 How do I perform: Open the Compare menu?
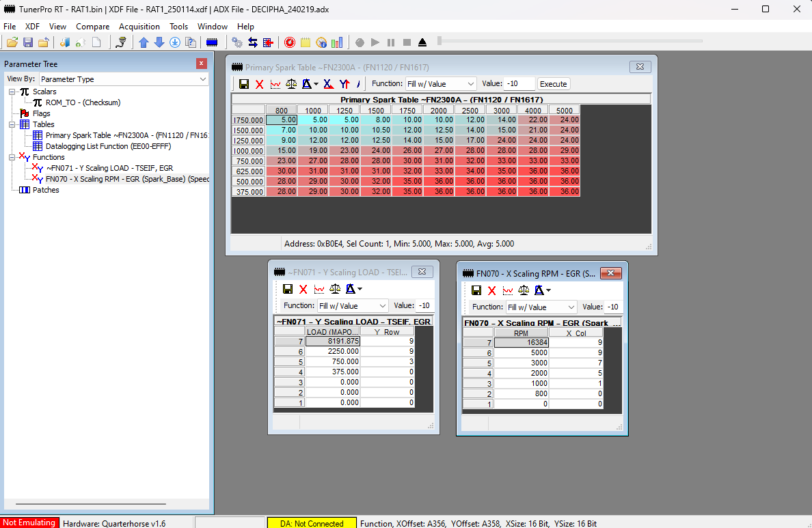click(x=92, y=27)
